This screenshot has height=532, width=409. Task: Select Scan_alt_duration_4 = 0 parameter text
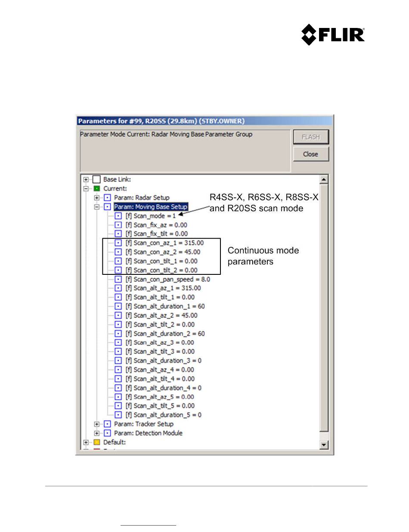tap(164, 387)
